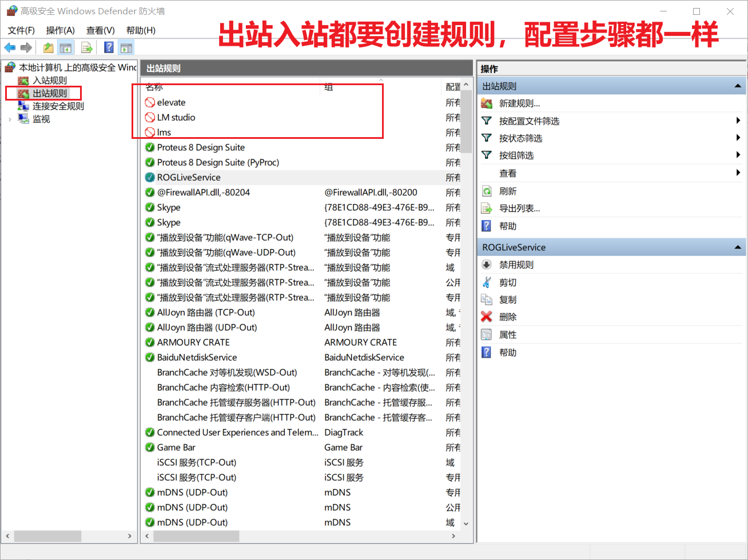Click 新建规则... action link
748x560 pixels.
click(x=519, y=103)
